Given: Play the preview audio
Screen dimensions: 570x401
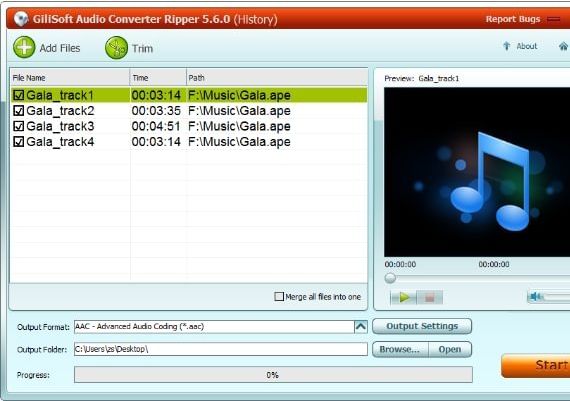Looking at the screenshot, I should point(404,297).
